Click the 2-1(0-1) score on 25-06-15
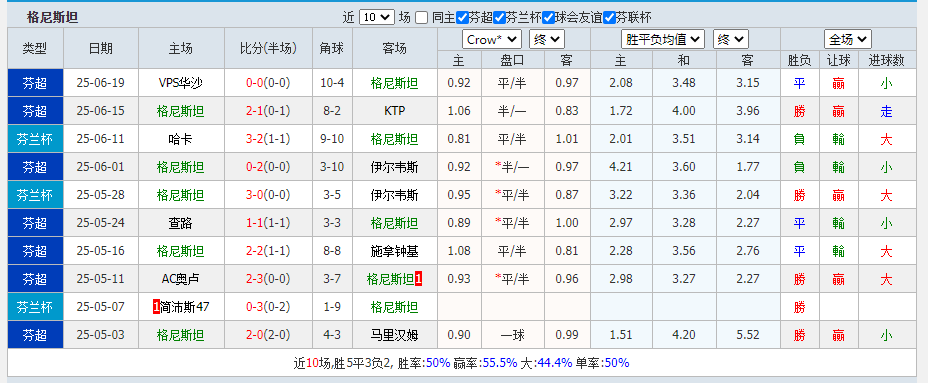928x383 pixels. (x=268, y=111)
